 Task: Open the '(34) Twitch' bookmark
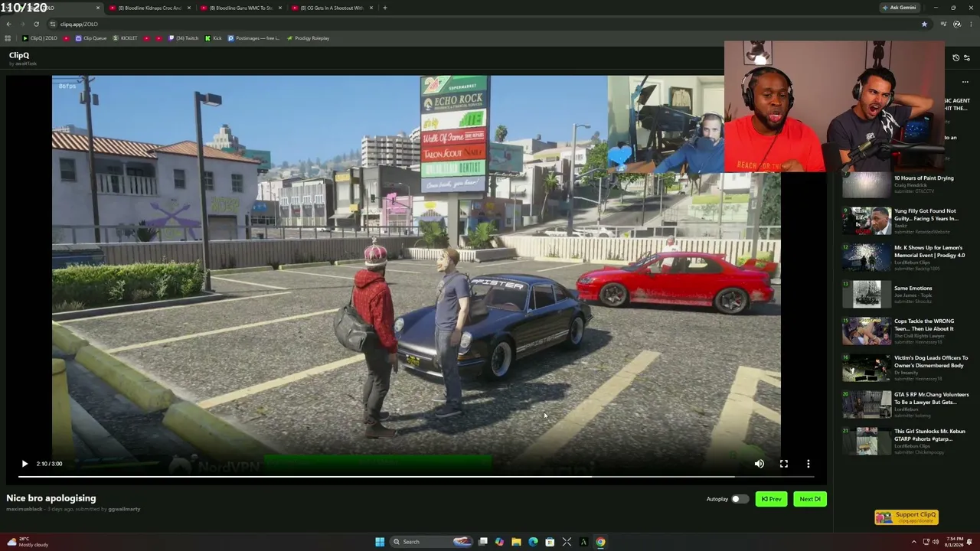185,38
